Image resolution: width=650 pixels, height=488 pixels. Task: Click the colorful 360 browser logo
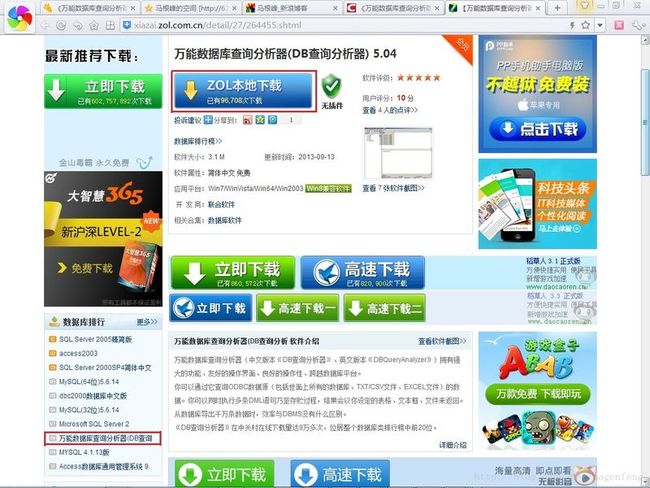coord(19,17)
